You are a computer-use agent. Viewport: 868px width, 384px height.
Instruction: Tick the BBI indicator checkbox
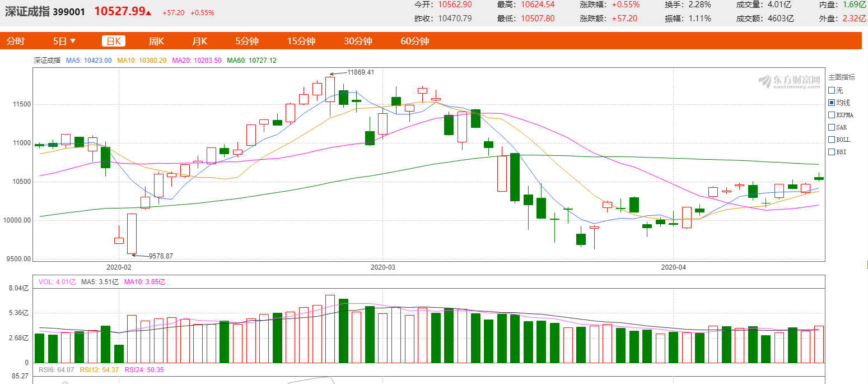pos(832,152)
